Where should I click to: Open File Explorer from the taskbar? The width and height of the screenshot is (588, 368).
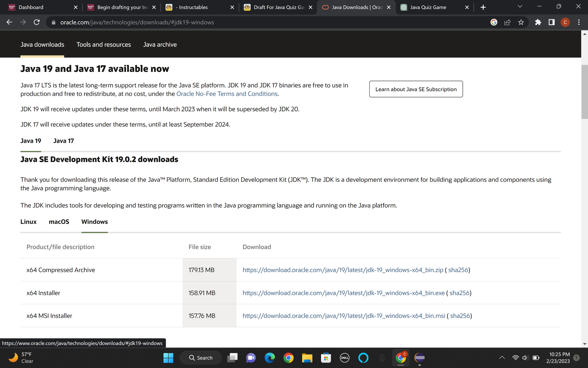tap(307, 358)
